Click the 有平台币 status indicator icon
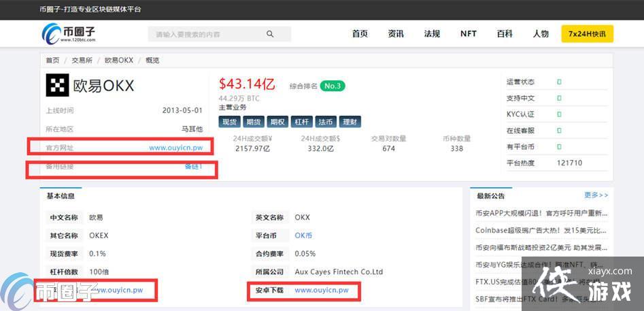Viewport: 644px width, 311px height. (x=559, y=146)
